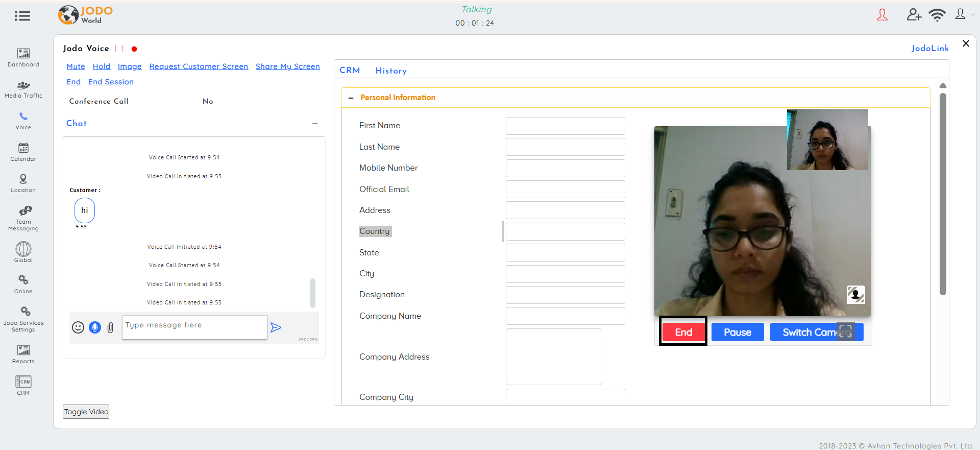Open the user profile menu

pyautogui.click(x=965, y=14)
